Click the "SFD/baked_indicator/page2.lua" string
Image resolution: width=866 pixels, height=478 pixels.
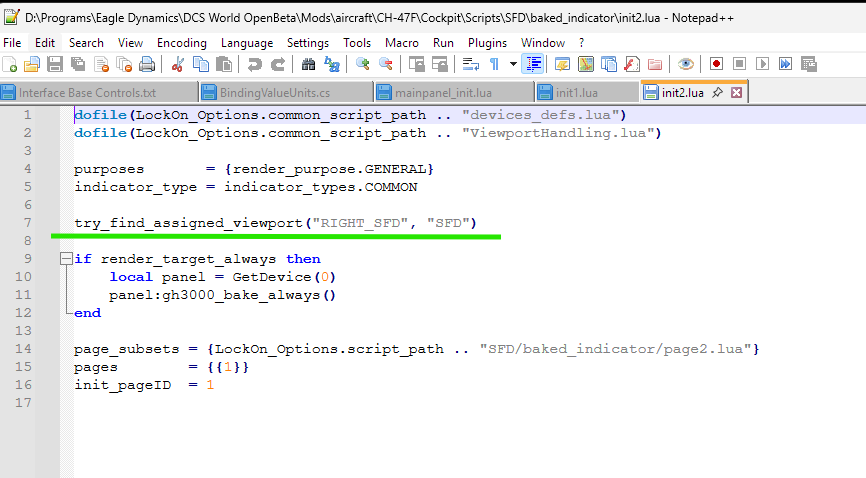615,349
